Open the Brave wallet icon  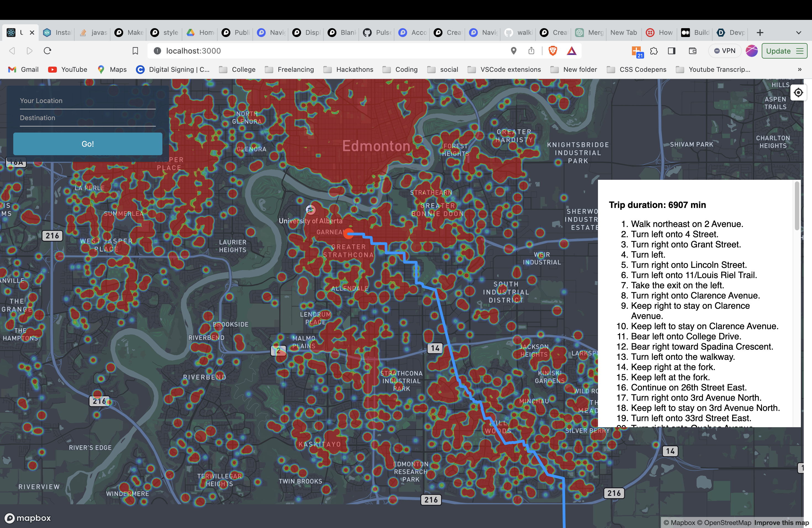click(692, 51)
